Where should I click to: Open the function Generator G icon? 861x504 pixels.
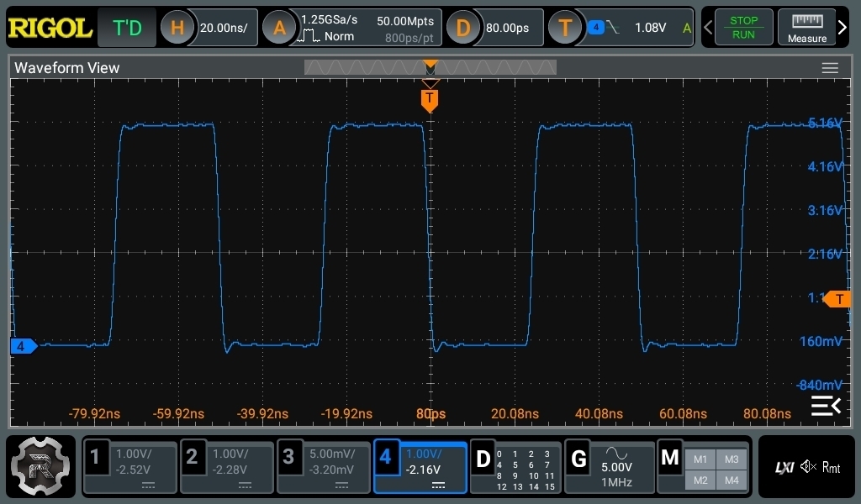click(578, 459)
